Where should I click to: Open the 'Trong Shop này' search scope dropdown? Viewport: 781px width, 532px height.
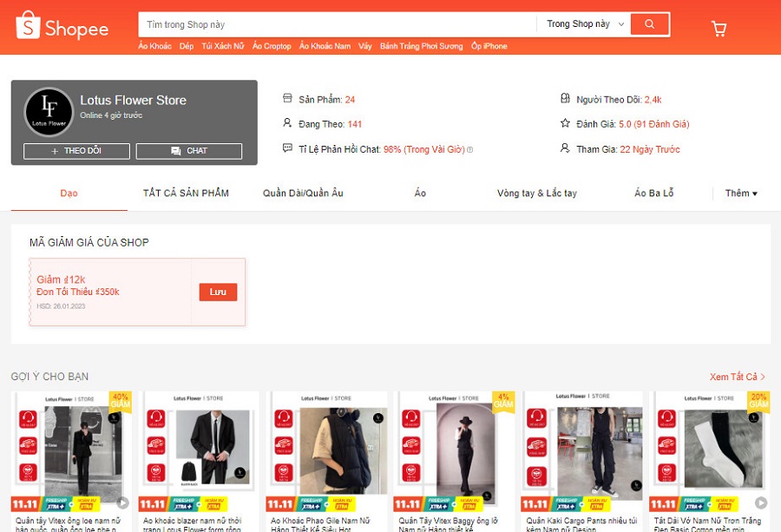[585, 24]
